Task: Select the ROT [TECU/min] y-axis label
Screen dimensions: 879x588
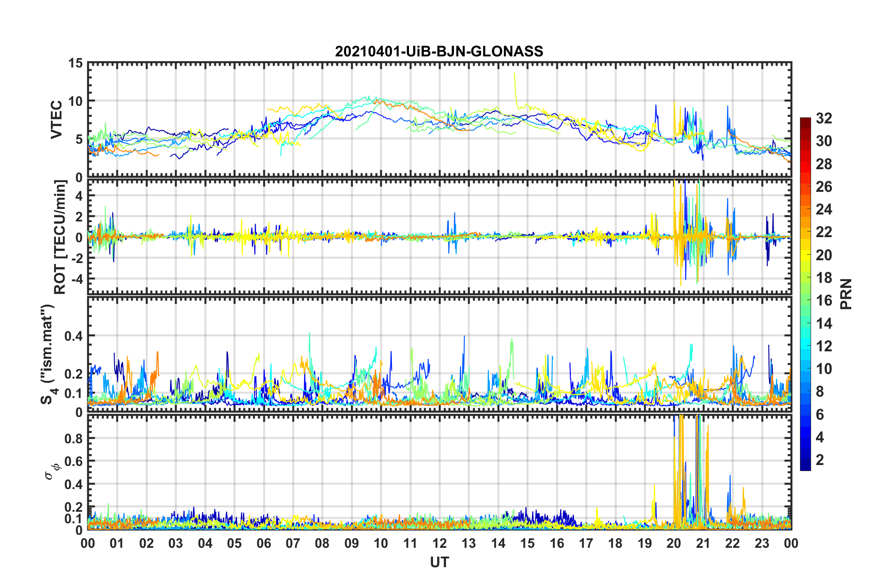Action: click(60, 237)
